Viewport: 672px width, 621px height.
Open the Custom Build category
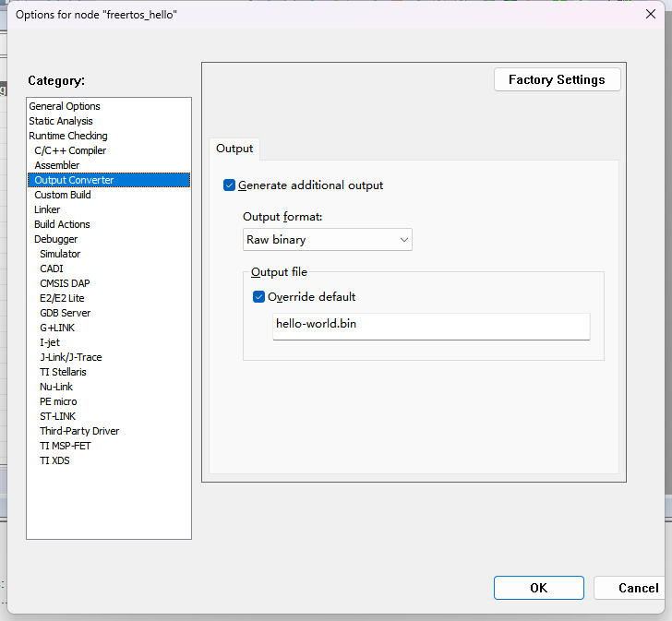click(63, 195)
